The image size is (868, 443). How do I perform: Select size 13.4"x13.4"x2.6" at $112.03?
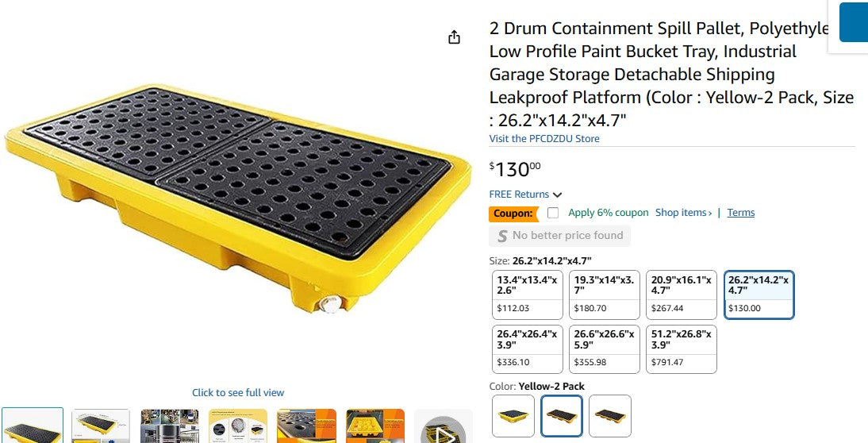(x=527, y=294)
